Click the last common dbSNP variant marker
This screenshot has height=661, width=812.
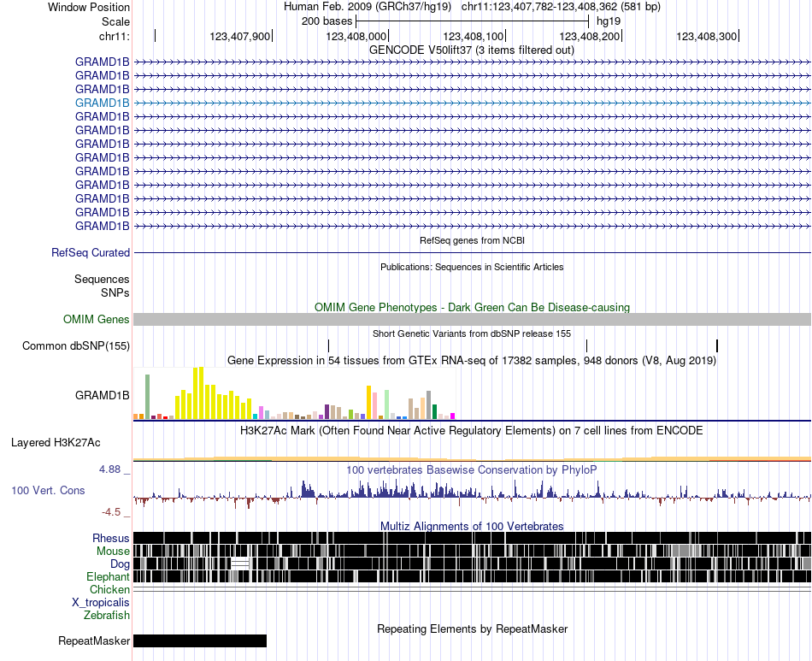click(717, 346)
